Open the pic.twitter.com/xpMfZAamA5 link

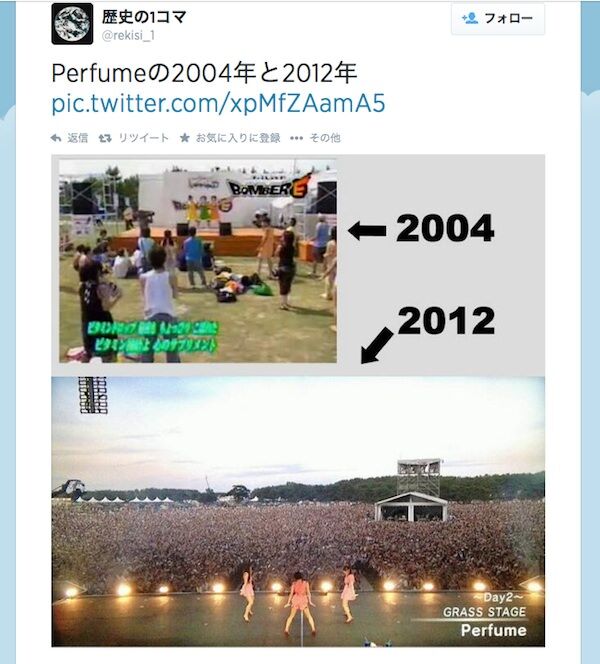(x=218, y=103)
